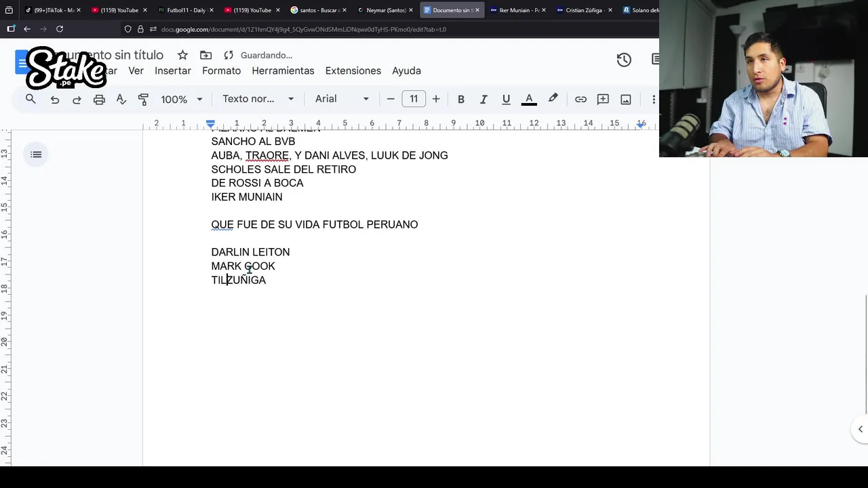Click the line 'DARLIN LEITON'
The width and height of the screenshot is (868, 488).
(250, 252)
